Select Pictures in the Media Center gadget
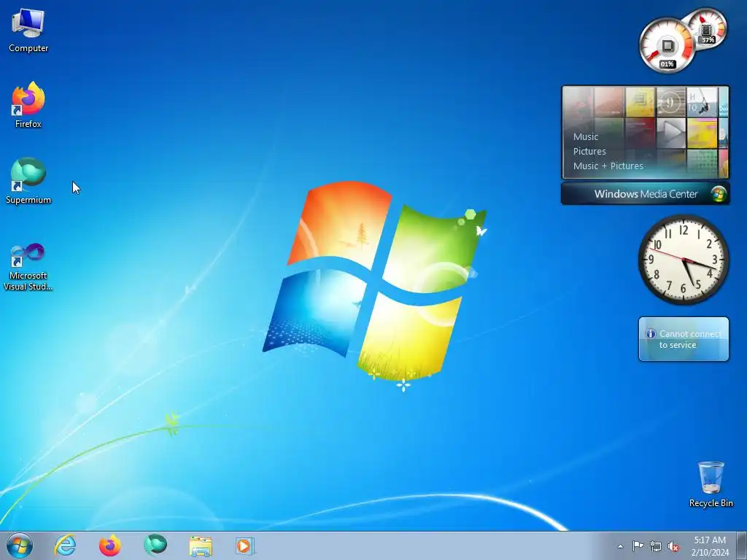Screen dimensions: 747x560 tap(589, 152)
